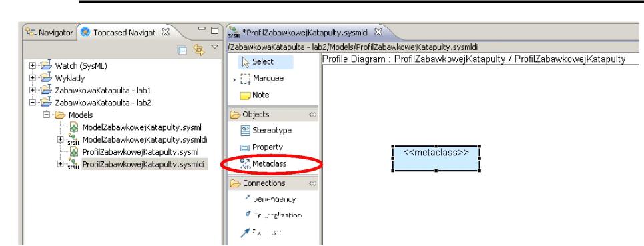This screenshot has height=246, width=644.
Task: Maximize the navigator panel
Action: point(214,31)
